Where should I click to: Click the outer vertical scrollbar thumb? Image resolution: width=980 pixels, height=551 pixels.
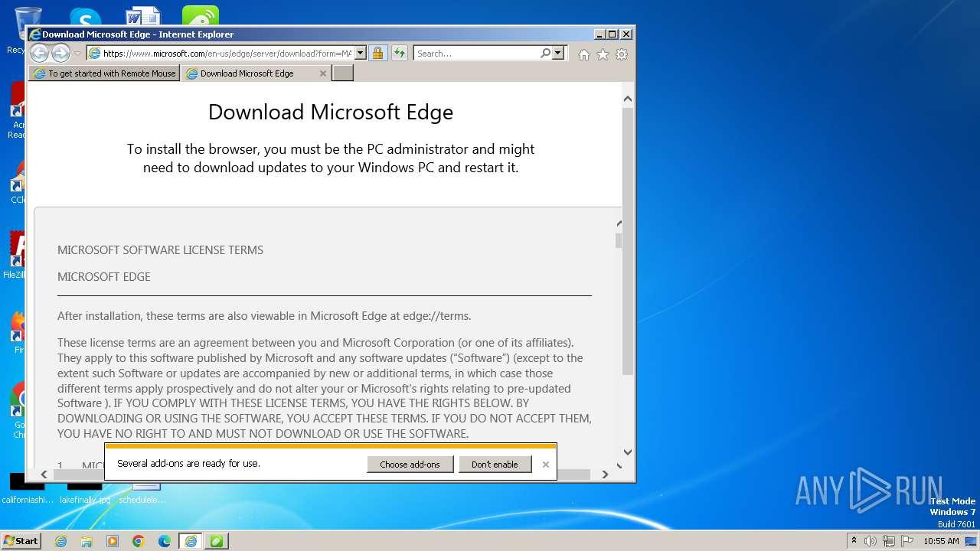pos(627,241)
